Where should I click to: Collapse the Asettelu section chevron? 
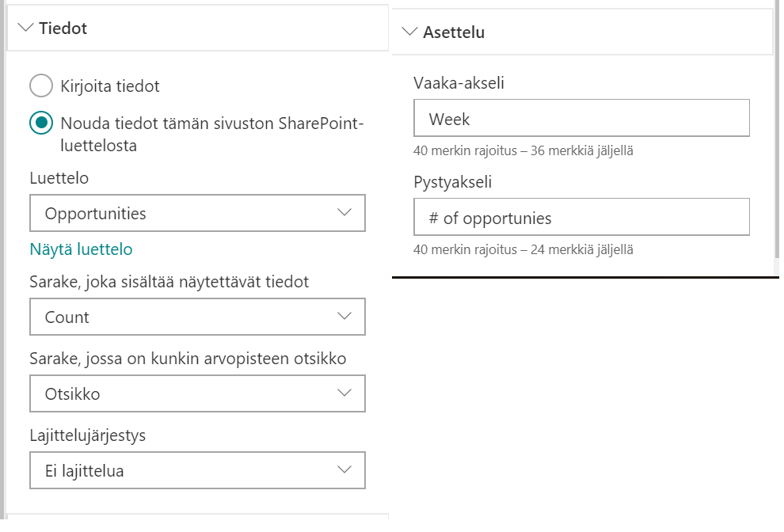click(409, 32)
